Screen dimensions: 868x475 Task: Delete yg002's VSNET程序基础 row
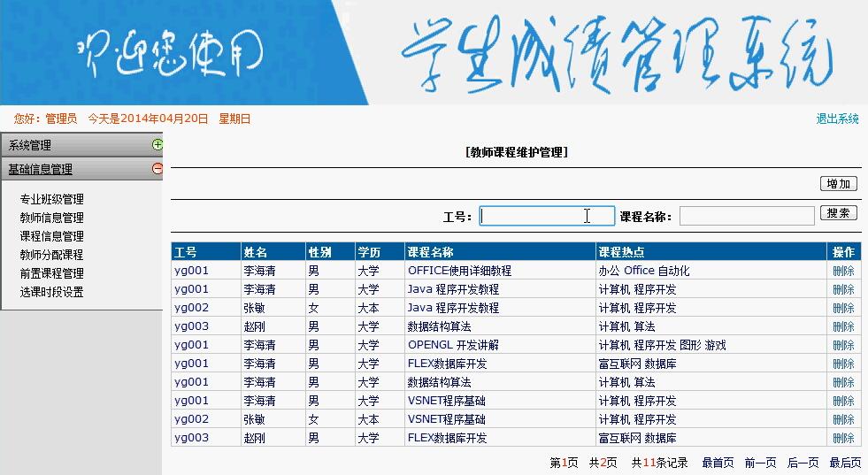pos(843,419)
